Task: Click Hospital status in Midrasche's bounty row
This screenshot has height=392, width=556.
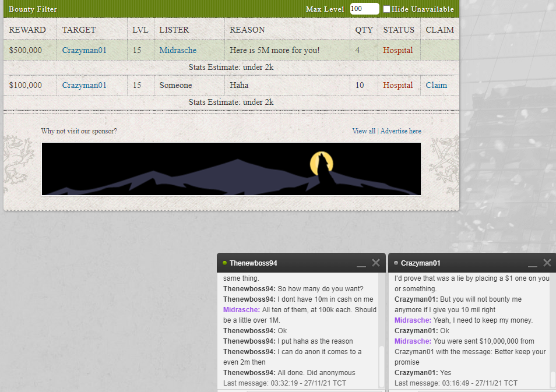Action: [x=398, y=50]
